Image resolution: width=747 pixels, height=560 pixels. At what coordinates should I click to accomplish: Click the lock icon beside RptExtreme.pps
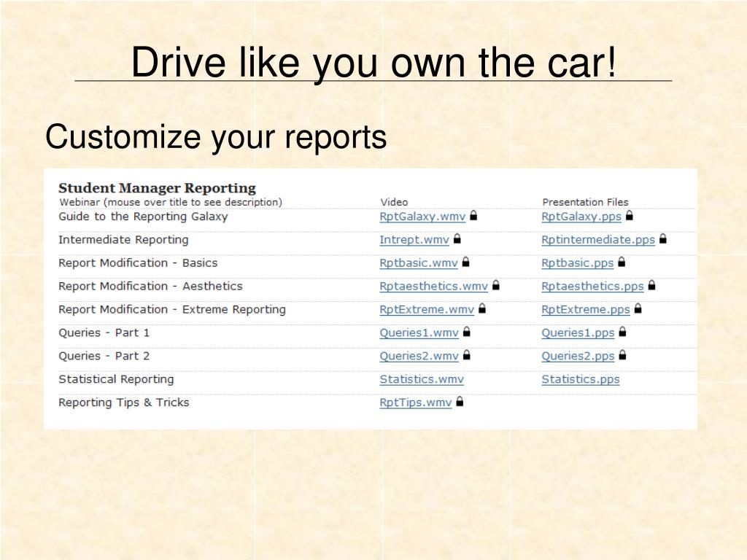638,308
